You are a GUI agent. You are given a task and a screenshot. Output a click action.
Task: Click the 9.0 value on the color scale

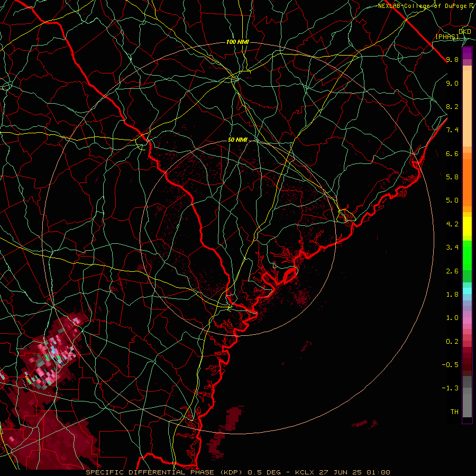coord(452,83)
